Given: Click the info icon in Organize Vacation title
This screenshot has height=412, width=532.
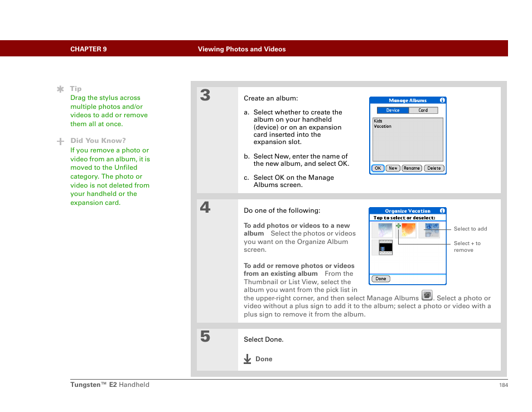Looking at the screenshot, I should coord(442,210).
